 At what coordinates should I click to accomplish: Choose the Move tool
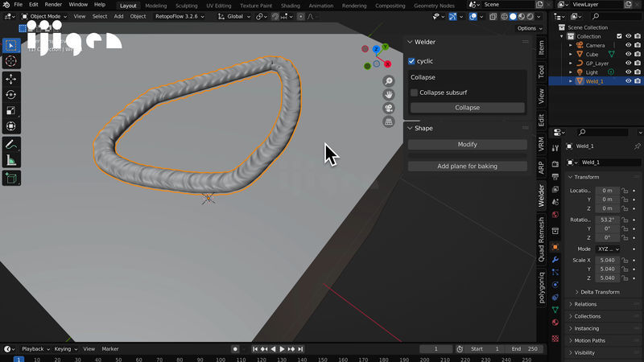pos(11,79)
